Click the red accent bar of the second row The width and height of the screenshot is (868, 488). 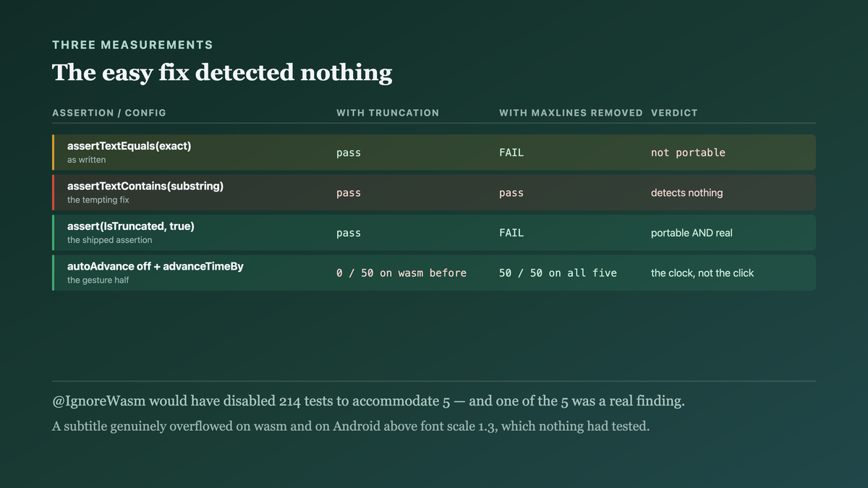[x=54, y=192]
